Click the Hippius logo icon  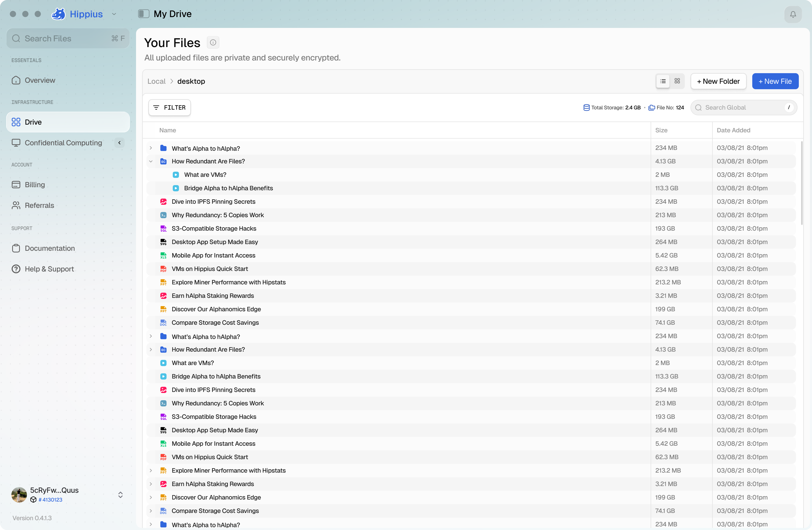click(x=58, y=14)
